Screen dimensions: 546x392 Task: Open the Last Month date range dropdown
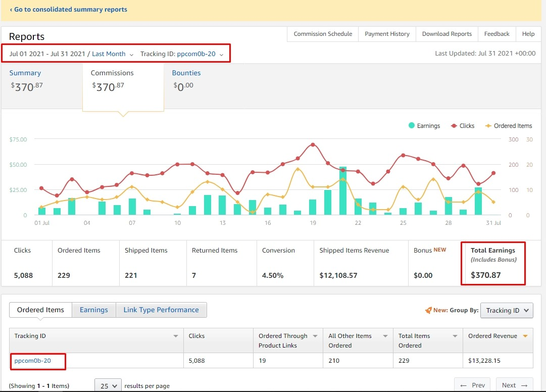[112, 54]
